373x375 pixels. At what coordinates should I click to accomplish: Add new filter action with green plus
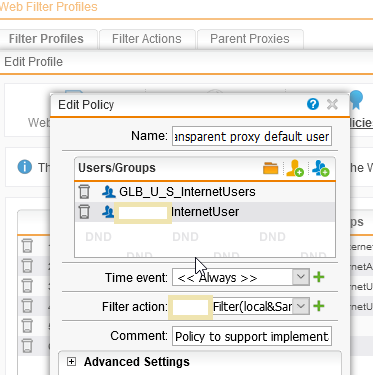pos(319,306)
